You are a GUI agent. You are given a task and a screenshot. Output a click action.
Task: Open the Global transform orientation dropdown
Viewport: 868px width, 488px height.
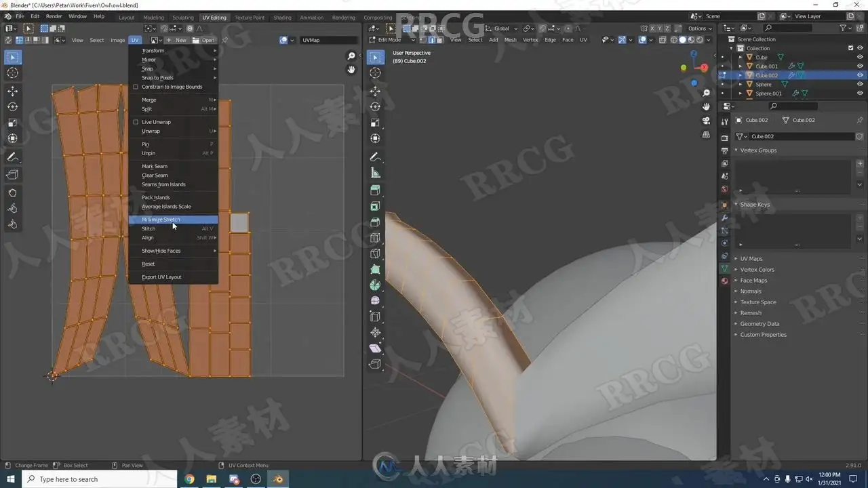pos(502,28)
